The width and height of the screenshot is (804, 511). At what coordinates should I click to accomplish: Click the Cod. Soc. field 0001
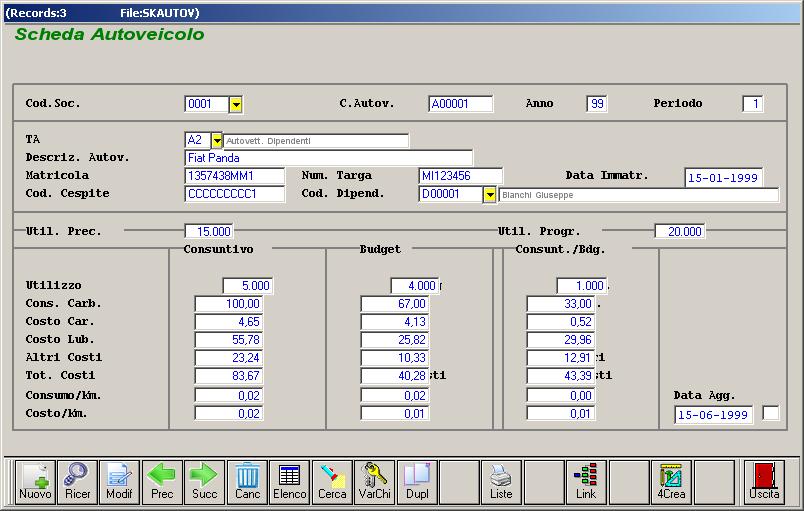click(207, 104)
